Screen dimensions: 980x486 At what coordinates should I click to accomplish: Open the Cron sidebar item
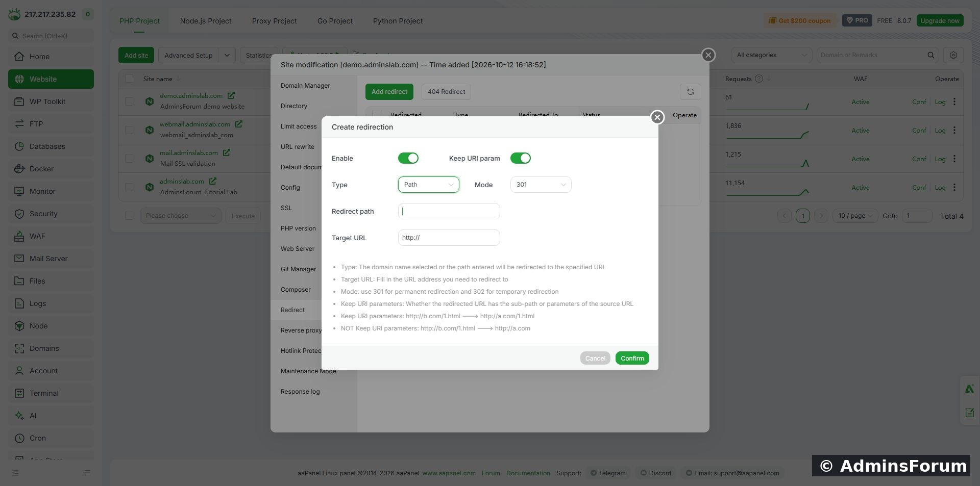point(51,438)
